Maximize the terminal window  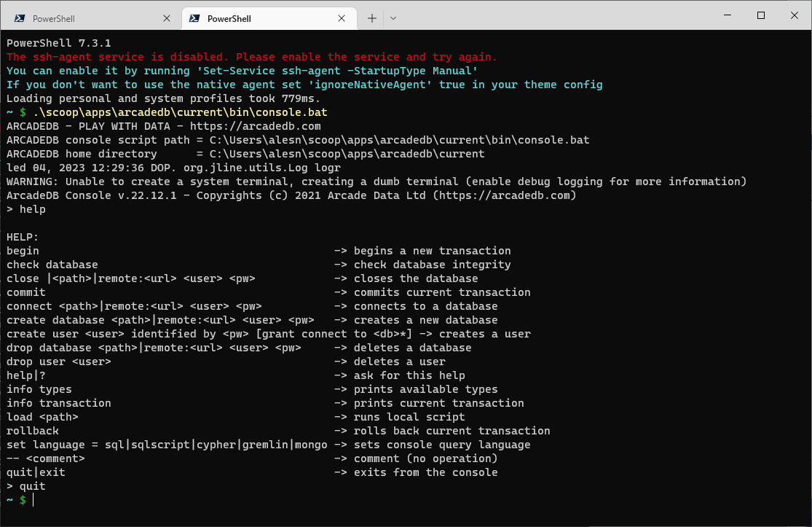[761, 15]
